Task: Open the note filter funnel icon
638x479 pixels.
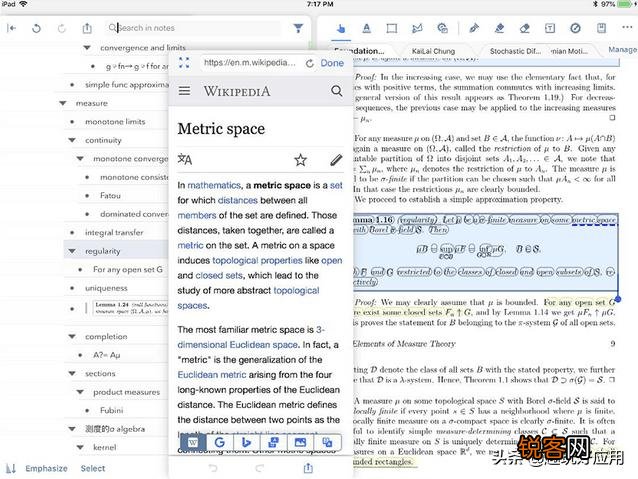Action: point(298,28)
